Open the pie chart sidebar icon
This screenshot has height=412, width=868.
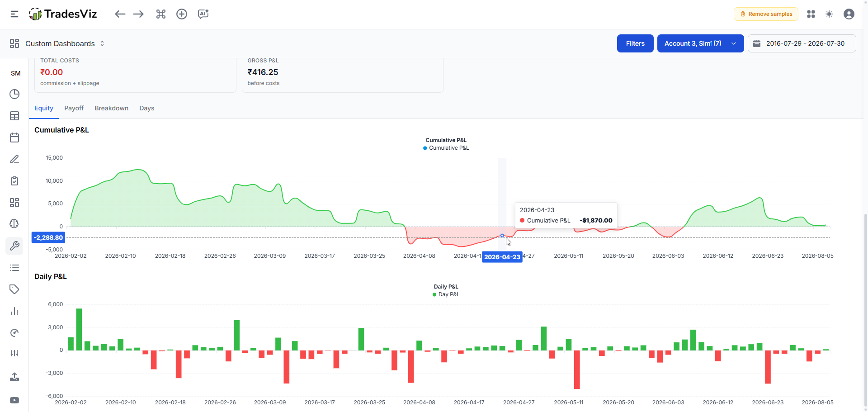coord(14,94)
